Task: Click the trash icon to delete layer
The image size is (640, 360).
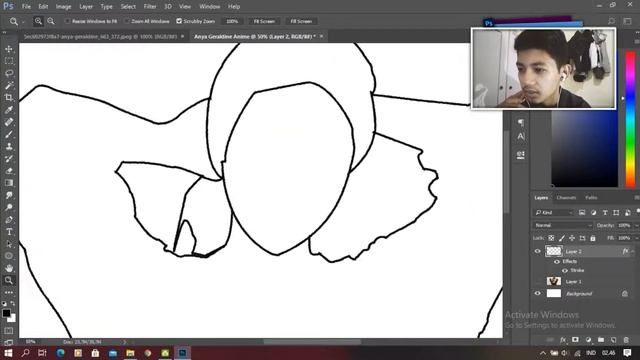Action: [626, 340]
